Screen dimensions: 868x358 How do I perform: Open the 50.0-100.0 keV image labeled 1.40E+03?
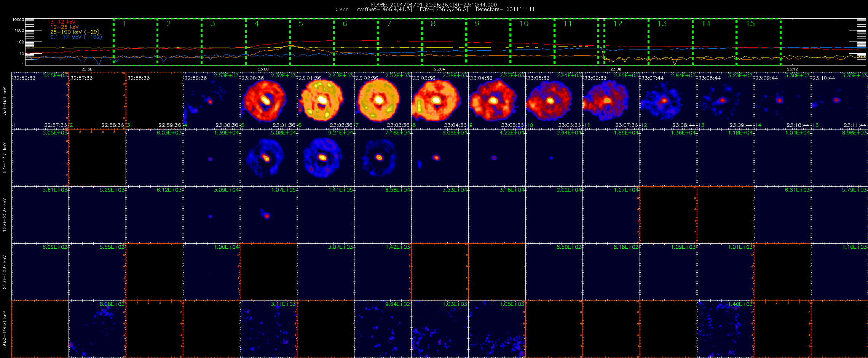[x=725, y=329]
